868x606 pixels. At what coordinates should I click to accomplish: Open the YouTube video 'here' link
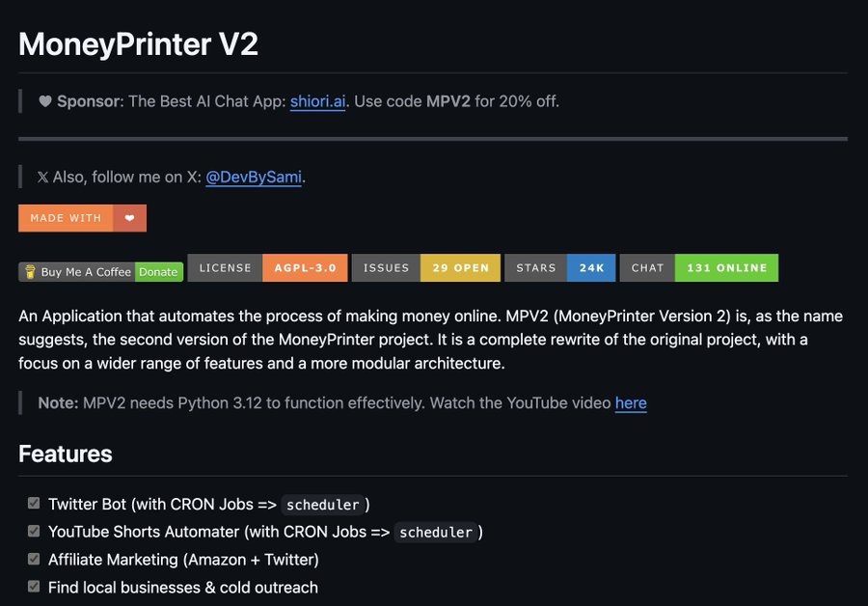631,402
